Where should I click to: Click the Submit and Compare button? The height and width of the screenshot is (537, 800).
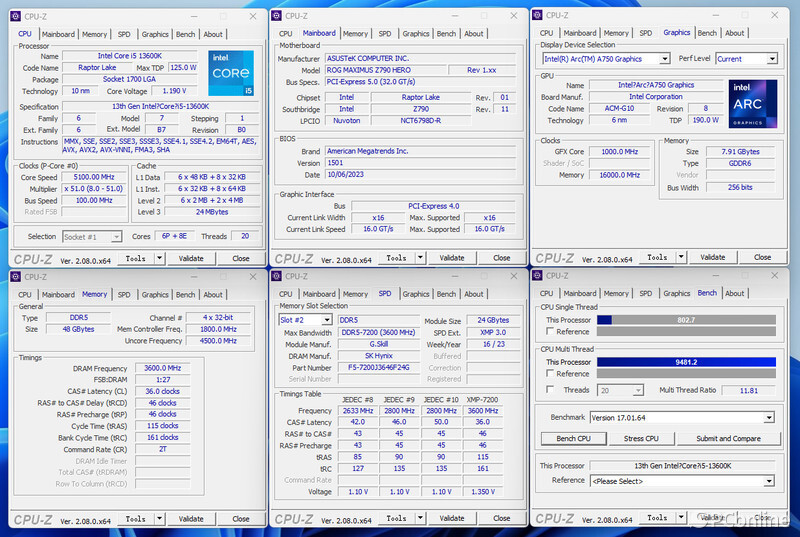click(729, 439)
